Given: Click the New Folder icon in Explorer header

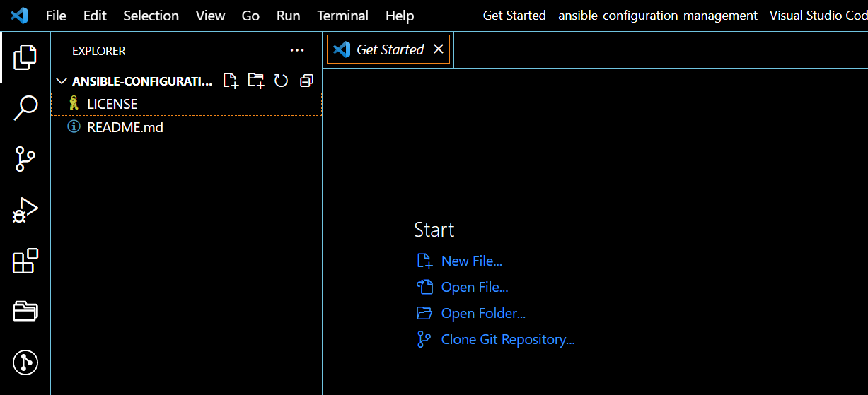Looking at the screenshot, I should [256, 81].
